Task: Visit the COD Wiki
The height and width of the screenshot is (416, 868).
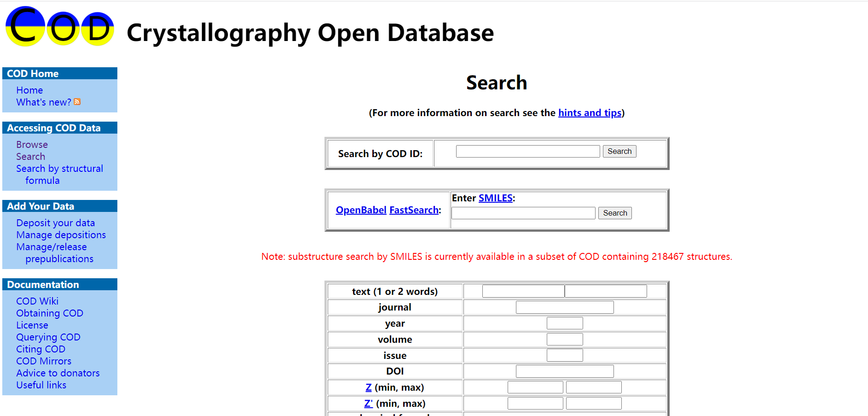Action: (x=37, y=301)
